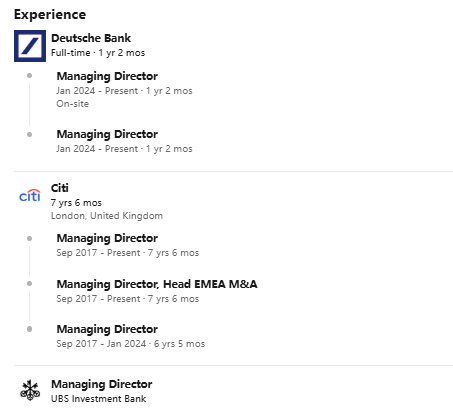The image size is (453, 415).
Task: Click the On-site label under Deutsche Bank role
Action: click(x=73, y=104)
